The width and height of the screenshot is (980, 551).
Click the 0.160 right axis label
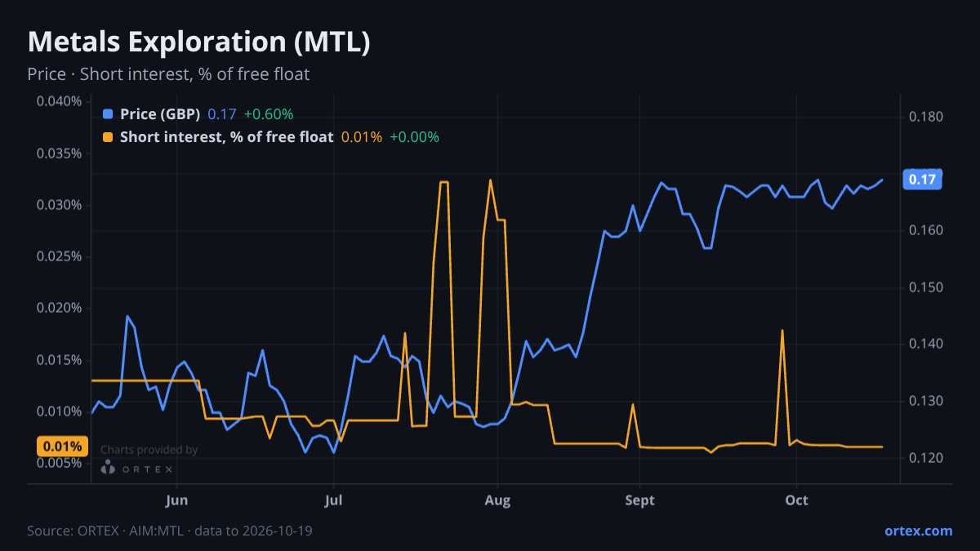[x=926, y=231]
